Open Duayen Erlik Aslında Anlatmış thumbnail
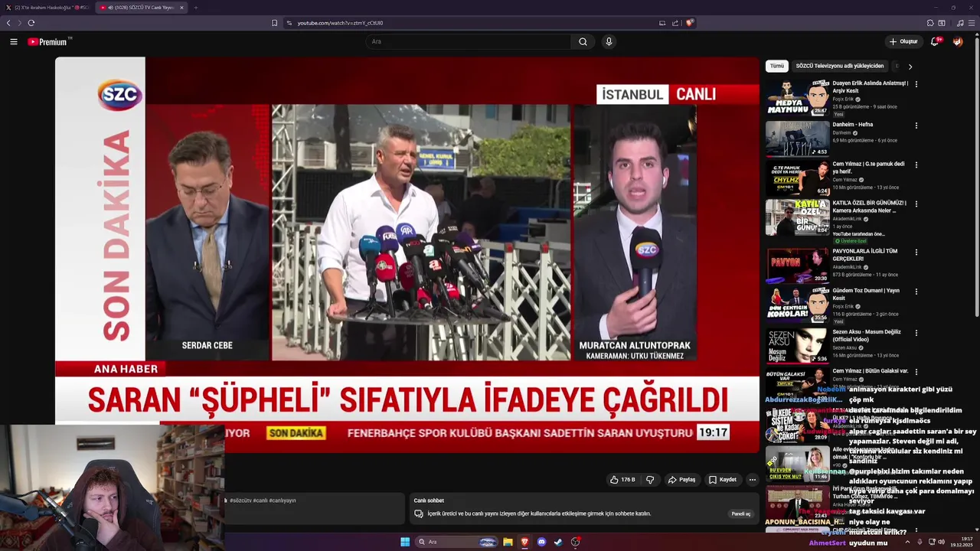Image resolution: width=980 pixels, height=551 pixels. point(797,98)
